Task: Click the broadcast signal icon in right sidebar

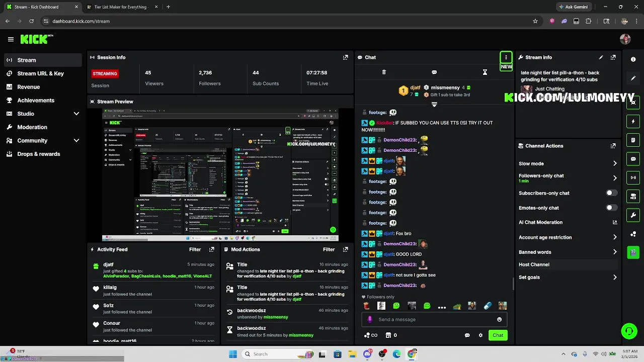Action: click(x=633, y=177)
